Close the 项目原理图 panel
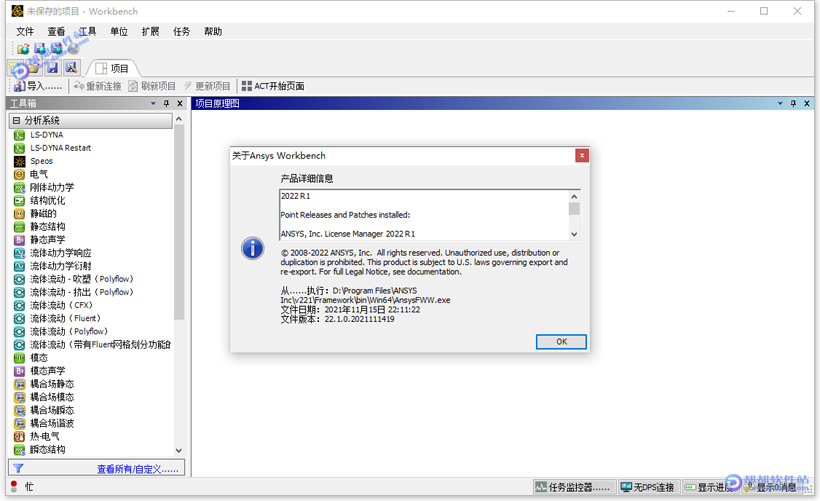The width and height of the screenshot is (820, 501). pos(807,104)
